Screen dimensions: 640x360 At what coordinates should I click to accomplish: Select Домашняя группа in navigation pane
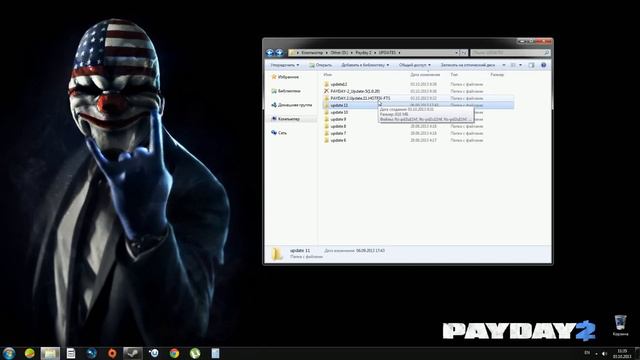point(291,105)
